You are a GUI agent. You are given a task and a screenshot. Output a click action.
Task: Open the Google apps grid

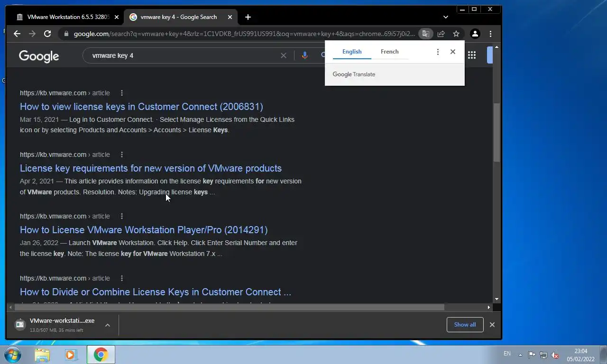[x=471, y=55]
